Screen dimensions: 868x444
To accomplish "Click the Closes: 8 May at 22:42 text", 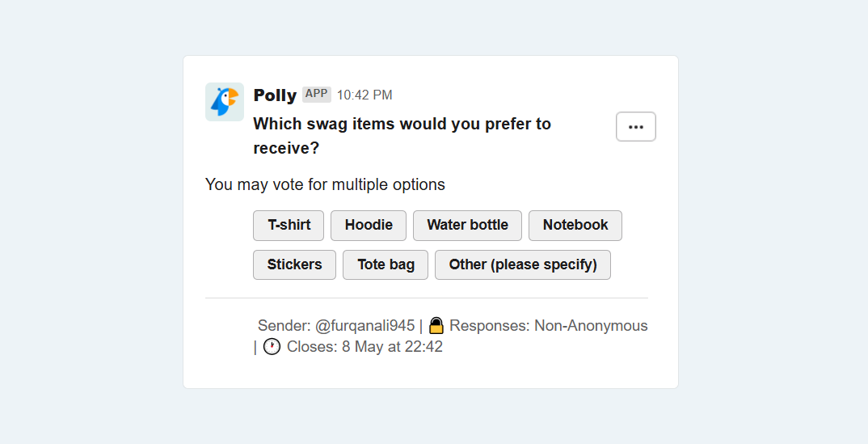I will pos(364,347).
